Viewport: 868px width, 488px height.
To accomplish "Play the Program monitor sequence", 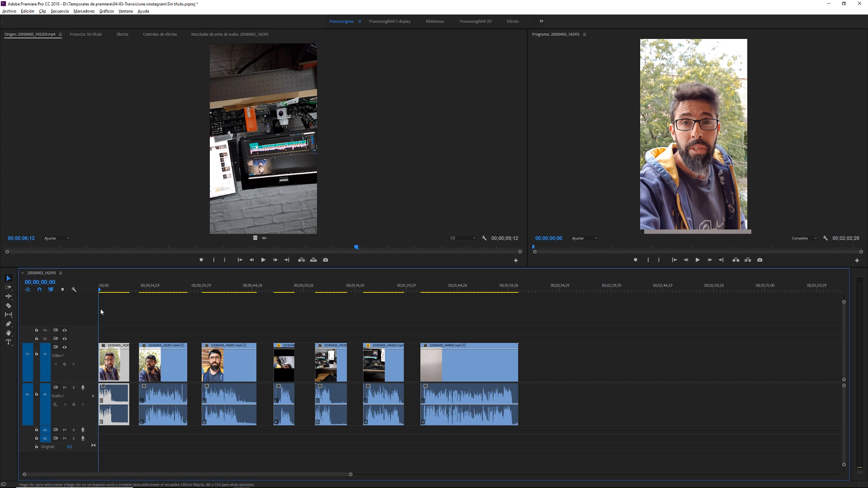I will (x=698, y=260).
